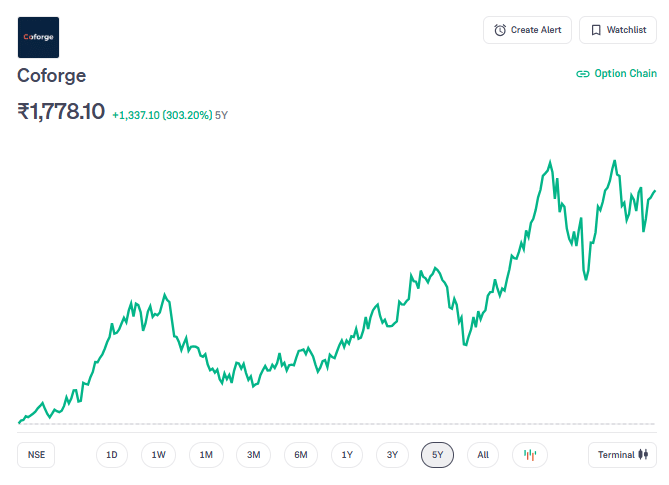Click the chain link icon beside Option Chain
This screenshot has height=485, width=669.
click(x=583, y=74)
